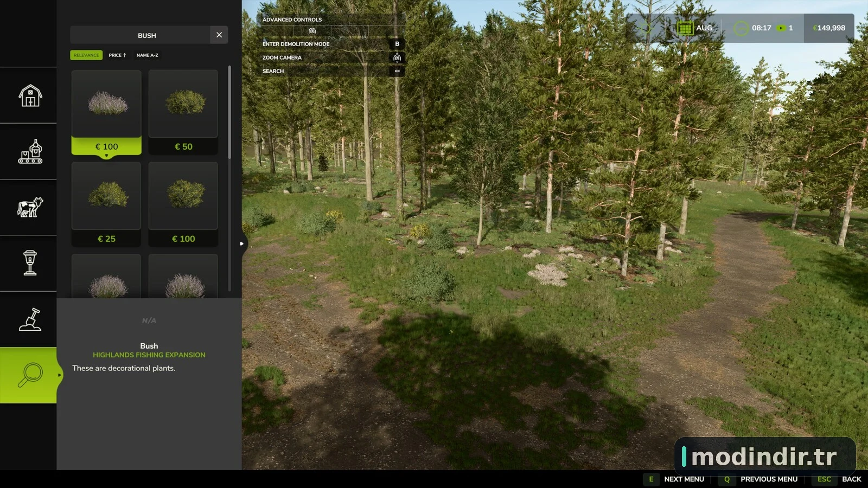
Task: Click the ESC key icon
Action: (x=824, y=479)
